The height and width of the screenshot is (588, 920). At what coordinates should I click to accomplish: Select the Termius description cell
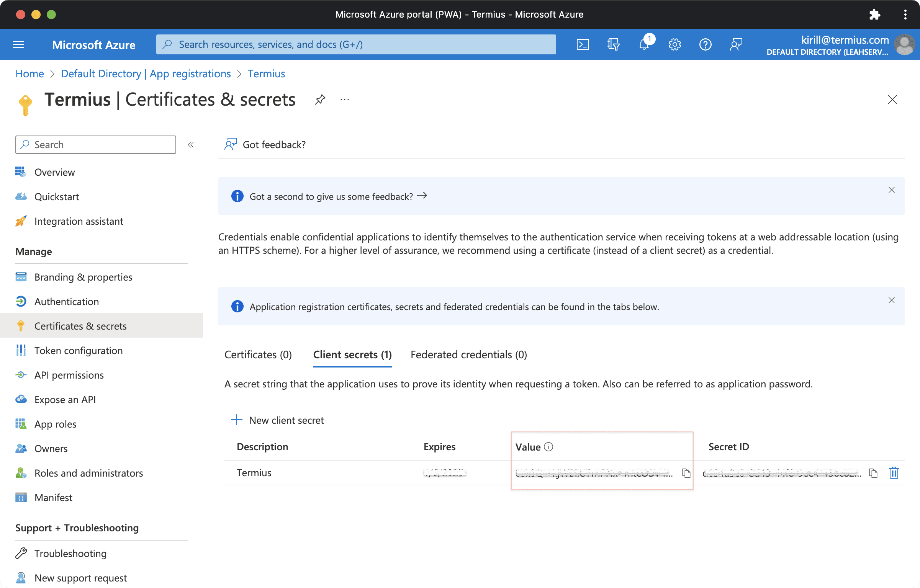click(254, 473)
